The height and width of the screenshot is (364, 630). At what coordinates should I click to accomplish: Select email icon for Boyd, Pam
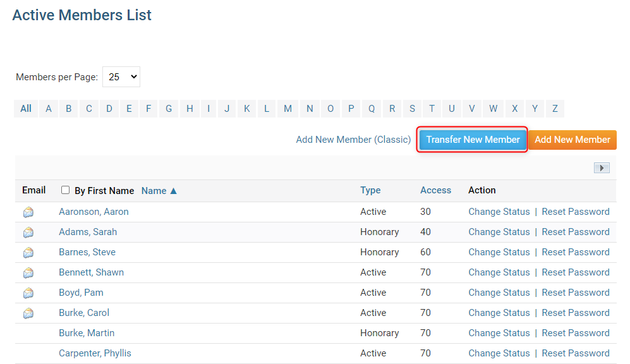[28, 293]
